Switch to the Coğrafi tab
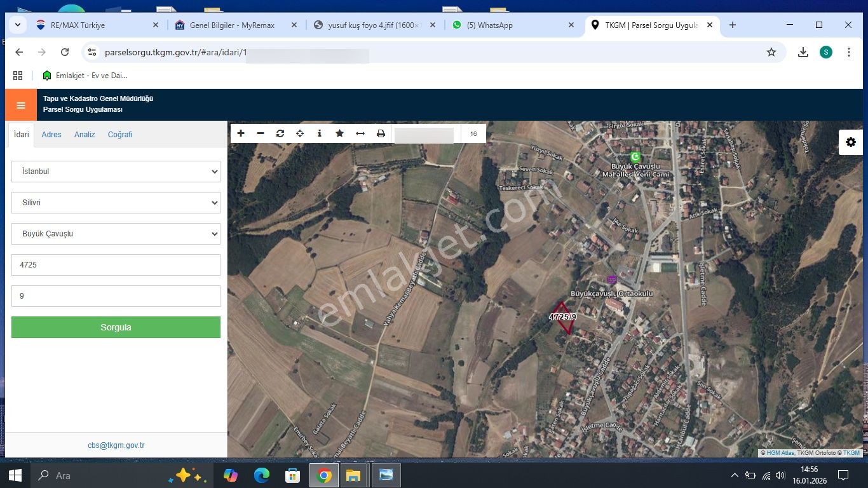The width and height of the screenshot is (868, 488). pos(120,135)
